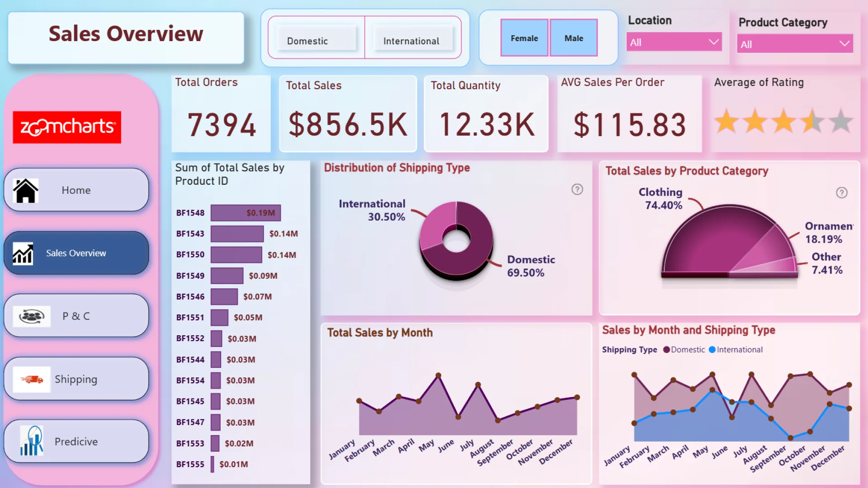Click the Other 7.41% label

point(827,263)
